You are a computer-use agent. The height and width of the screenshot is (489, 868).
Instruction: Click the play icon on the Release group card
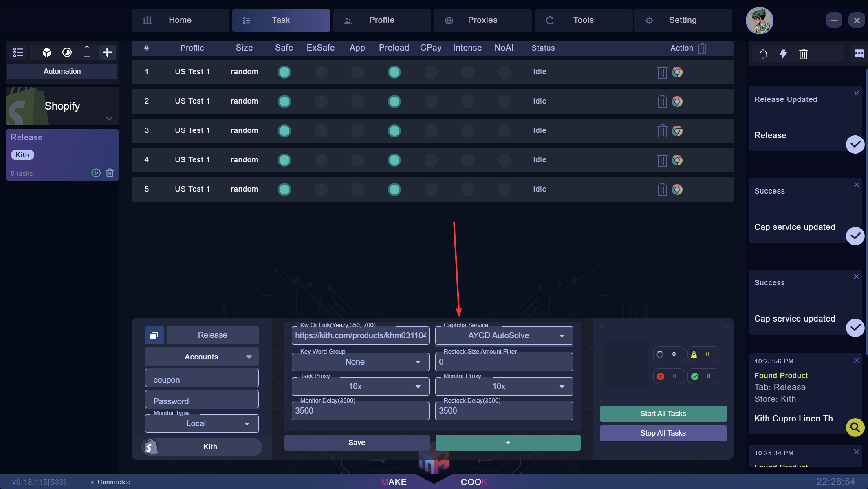[x=96, y=173]
